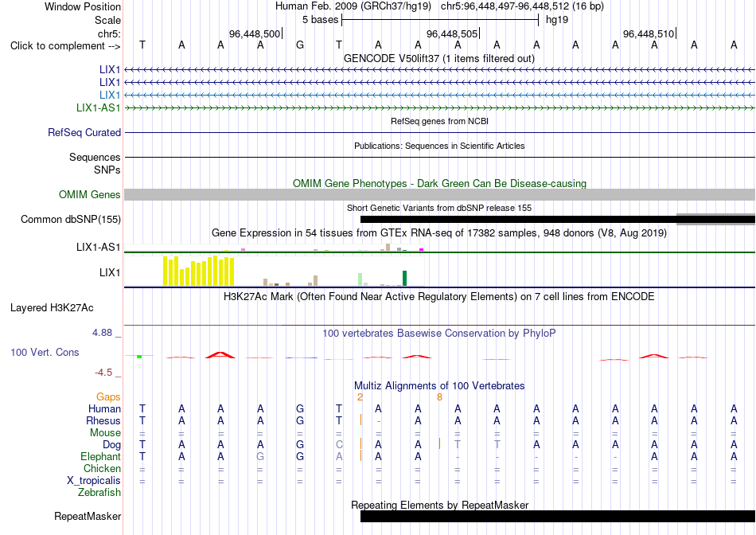
Task: Click the black LIX1 GTEx expression label
Action: pyautogui.click(x=110, y=272)
